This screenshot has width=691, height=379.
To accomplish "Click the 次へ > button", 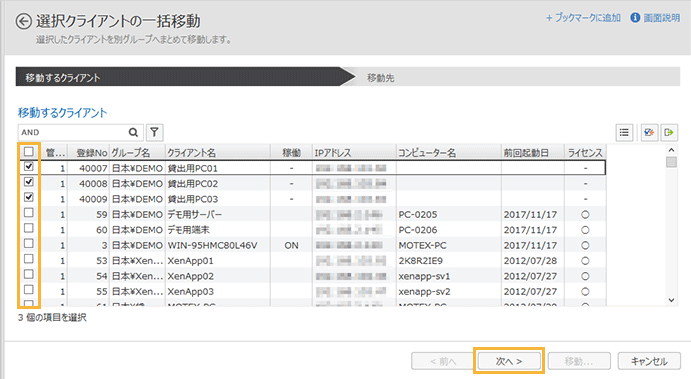I will 509,361.
